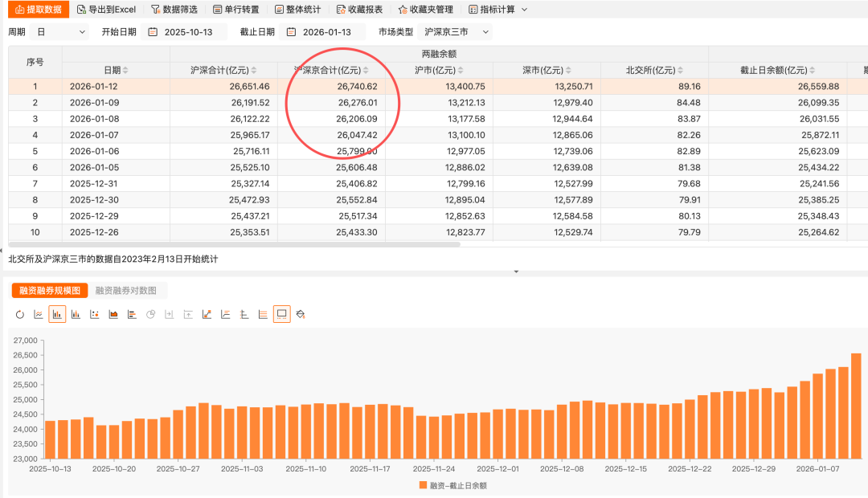Expand the 市场类型 market type dropdown
This screenshot has width=868, height=498.
click(x=457, y=32)
